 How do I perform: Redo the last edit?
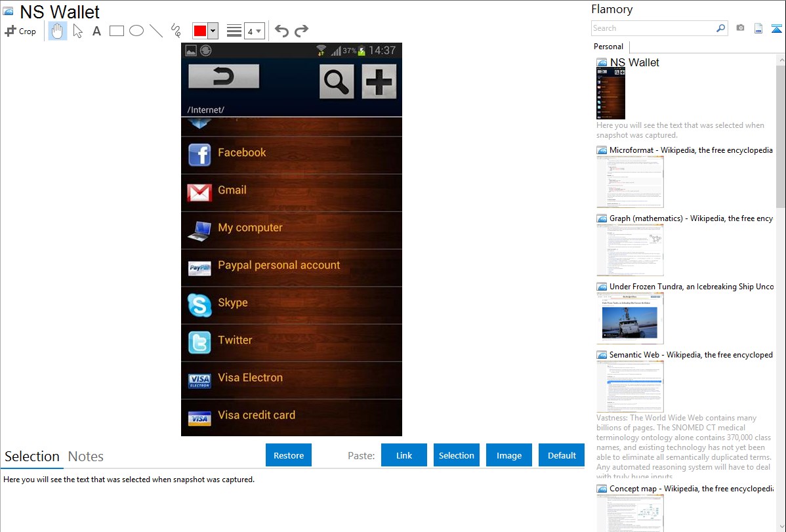[301, 31]
